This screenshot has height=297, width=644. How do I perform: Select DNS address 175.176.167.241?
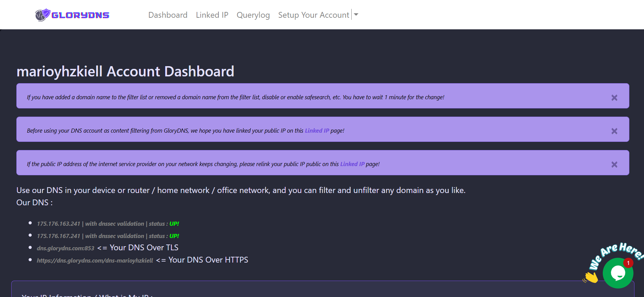[x=58, y=236]
